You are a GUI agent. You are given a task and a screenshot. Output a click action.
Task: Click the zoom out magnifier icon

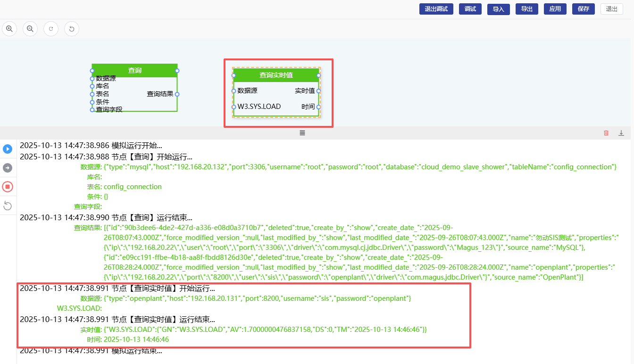tap(30, 29)
